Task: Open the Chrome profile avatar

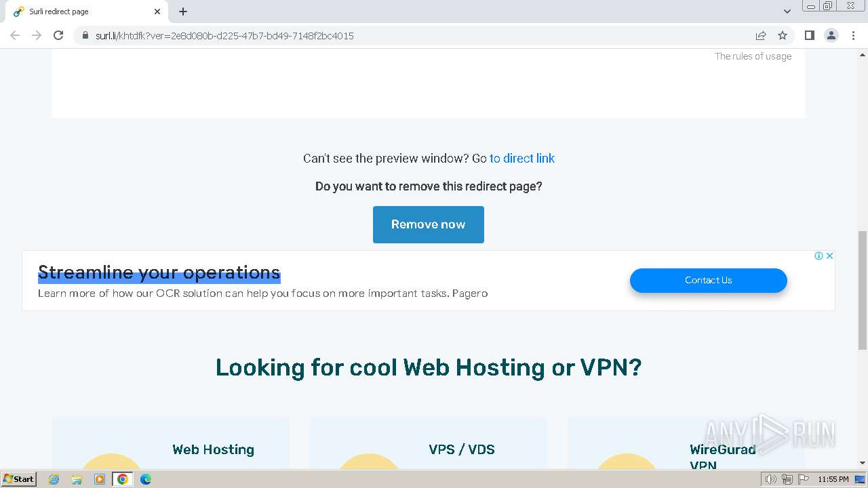Action: (831, 35)
